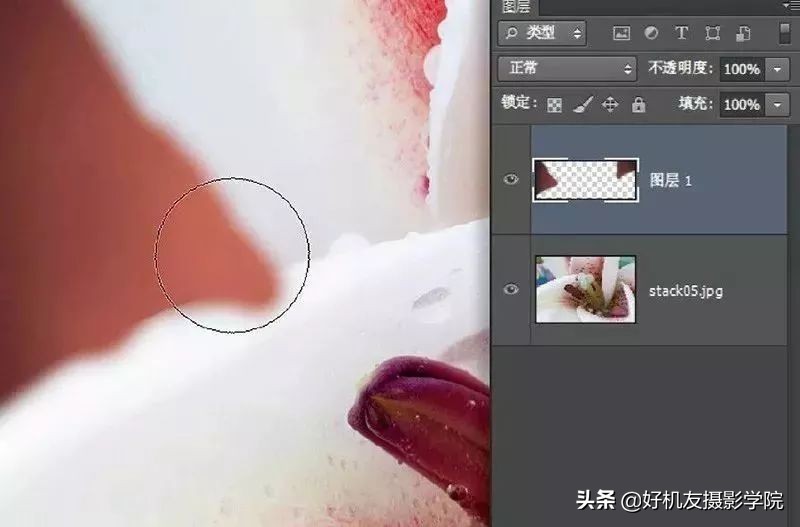Lock transparent pixels checkerboard icon
This screenshot has height=527, width=800.
554,105
